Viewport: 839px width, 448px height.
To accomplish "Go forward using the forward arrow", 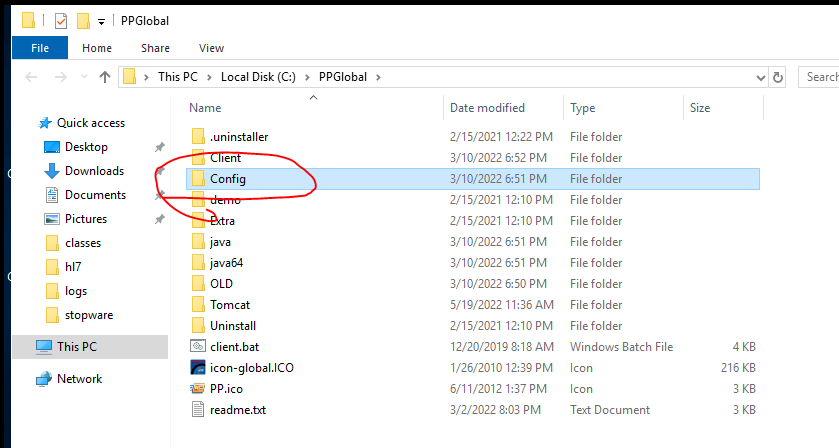I will 60,77.
